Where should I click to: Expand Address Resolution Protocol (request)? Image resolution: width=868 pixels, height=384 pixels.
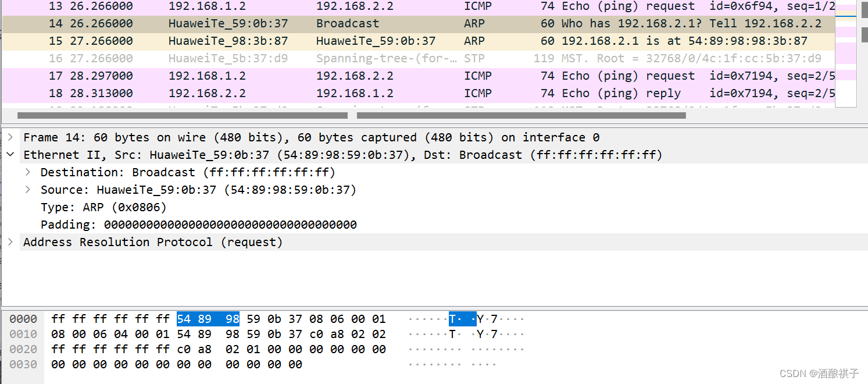11,242
